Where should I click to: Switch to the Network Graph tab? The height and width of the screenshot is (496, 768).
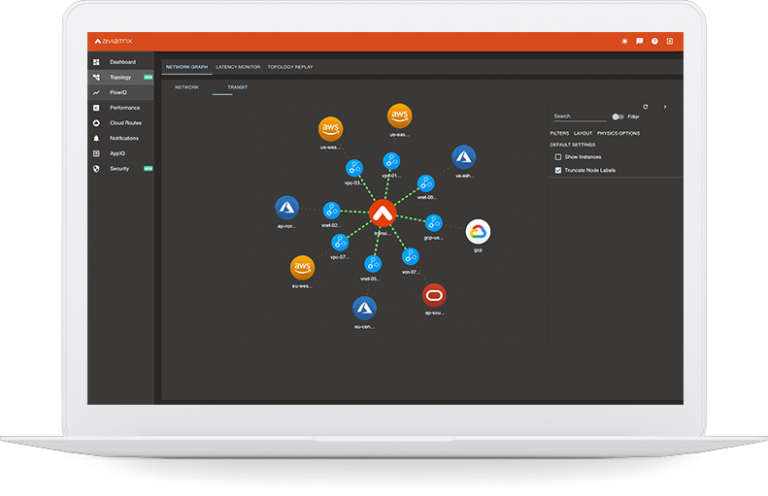[187, 67]
